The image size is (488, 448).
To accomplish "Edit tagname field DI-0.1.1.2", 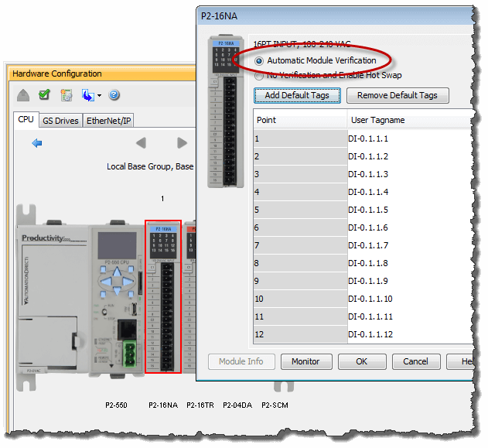I will tap(411, 156).
